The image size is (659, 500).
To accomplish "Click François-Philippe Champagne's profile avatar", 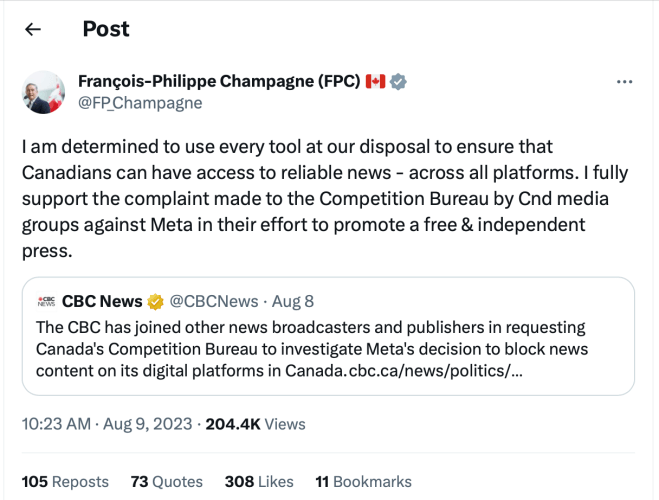I will pos(44,92).
